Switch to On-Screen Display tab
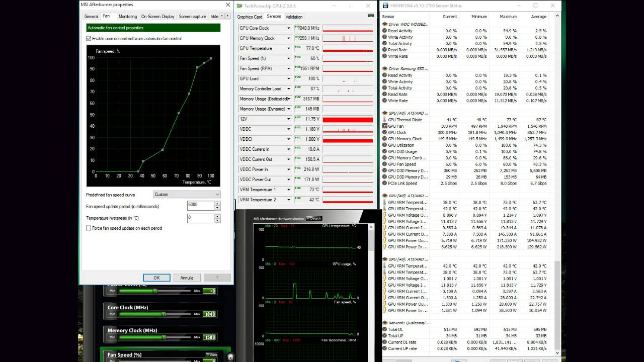644x362 pixels. click(x=158, y=17)
